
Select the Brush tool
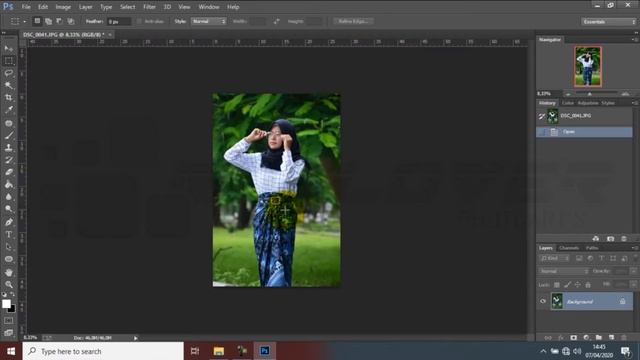[9, 135]
